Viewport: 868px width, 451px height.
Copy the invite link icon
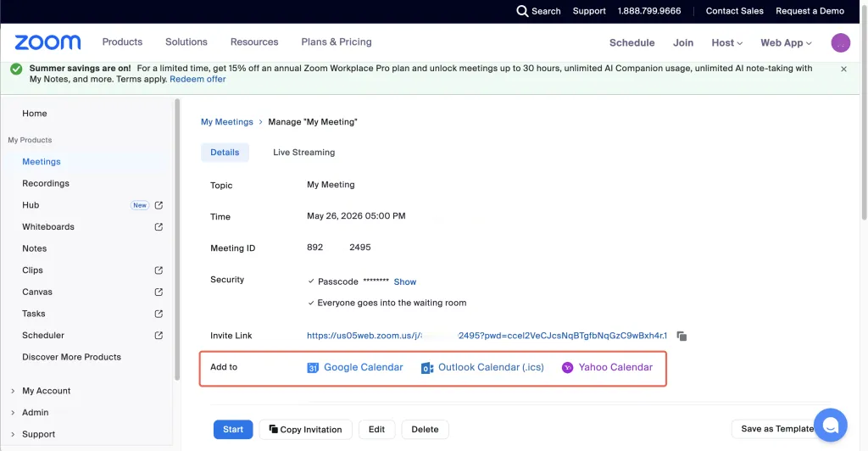tap(682, 336)
